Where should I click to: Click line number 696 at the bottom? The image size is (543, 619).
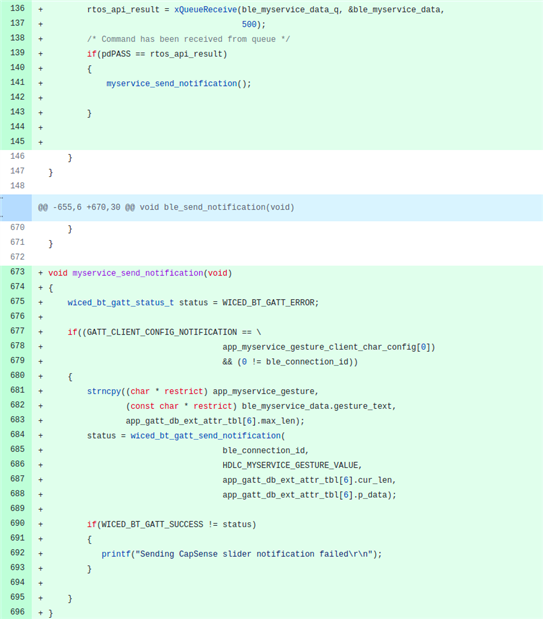17,611
